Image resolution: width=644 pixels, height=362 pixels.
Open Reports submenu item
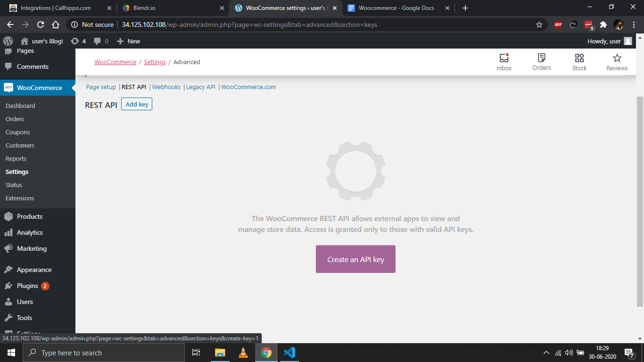[x=16, y=158]
